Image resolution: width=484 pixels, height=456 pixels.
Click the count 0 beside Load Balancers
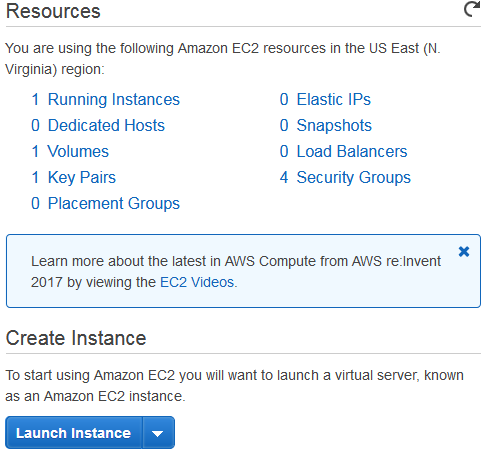click(284, 151)
